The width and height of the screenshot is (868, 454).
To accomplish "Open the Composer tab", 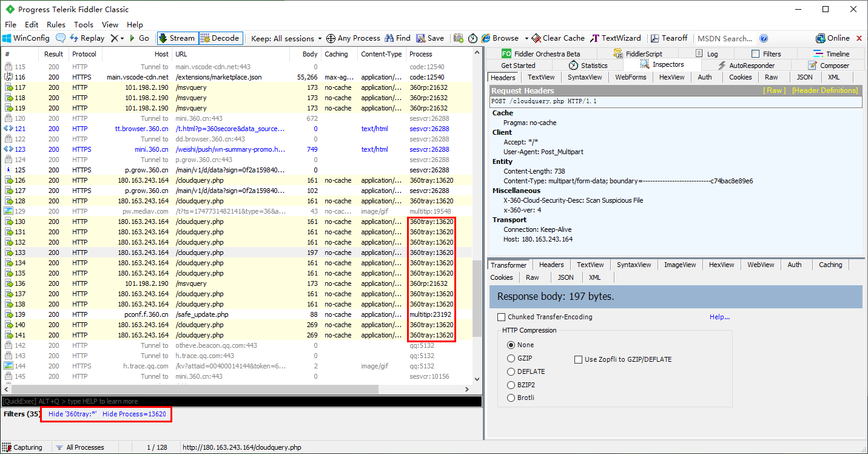I will click(x=829, y=66).
